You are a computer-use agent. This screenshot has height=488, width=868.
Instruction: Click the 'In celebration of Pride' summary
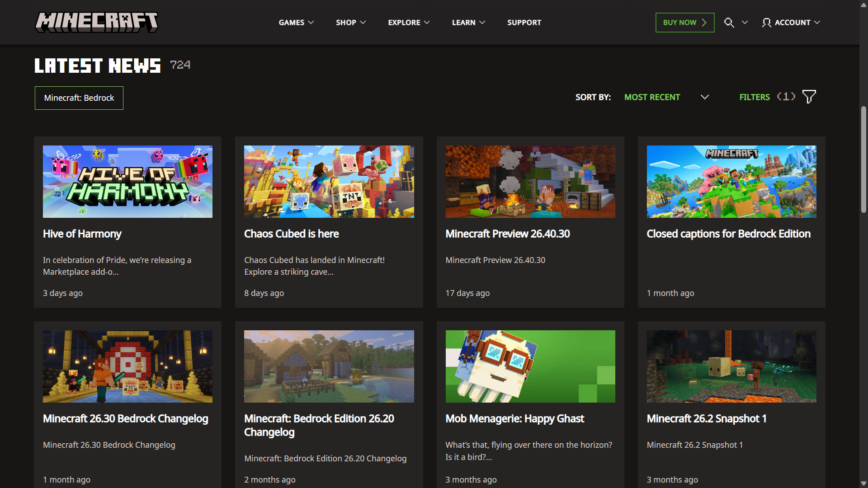pyautogui.click(x=117, y=266)
